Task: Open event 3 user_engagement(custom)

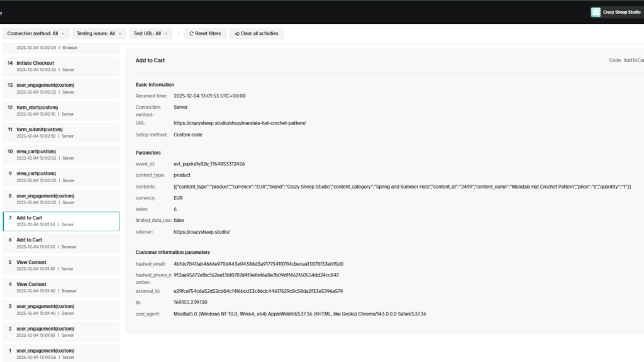Action: pos(61,309)
